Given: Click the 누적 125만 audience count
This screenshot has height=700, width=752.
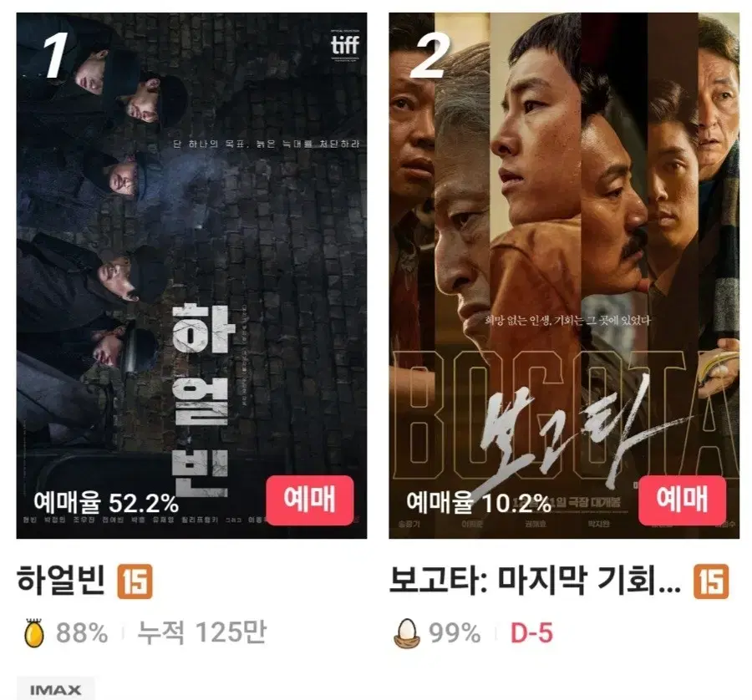Looking at the screenshot, I should tap(202, 632).
